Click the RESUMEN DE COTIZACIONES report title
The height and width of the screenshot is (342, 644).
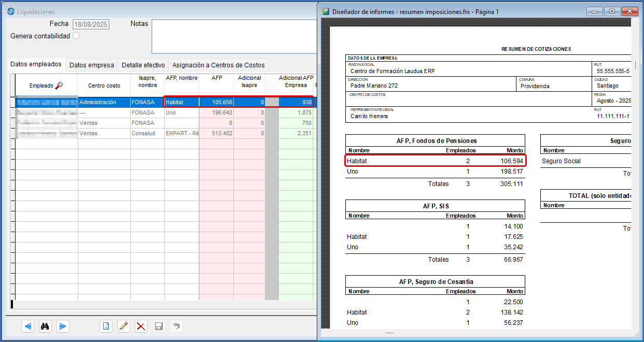tap(536, 49)
